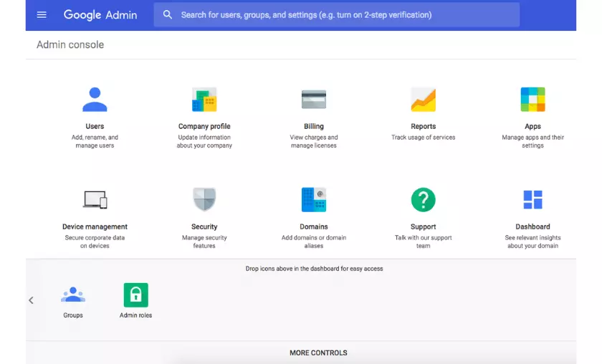602x364 pixels.
Task: Open the Admin roles lock icon
Action: pyautogui.click(x=136, y=295)
